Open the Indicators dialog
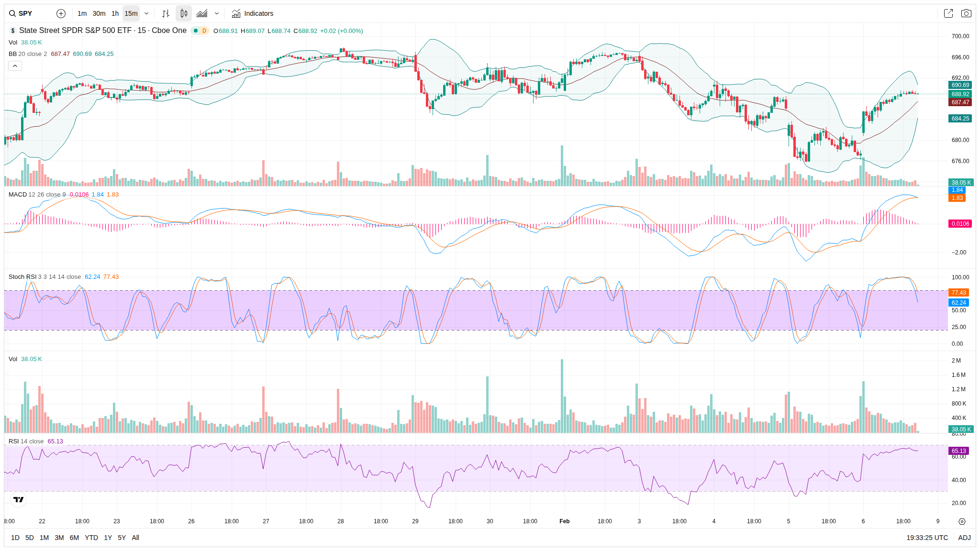Viewport: 980px width, 551px height. coord(253,13)
